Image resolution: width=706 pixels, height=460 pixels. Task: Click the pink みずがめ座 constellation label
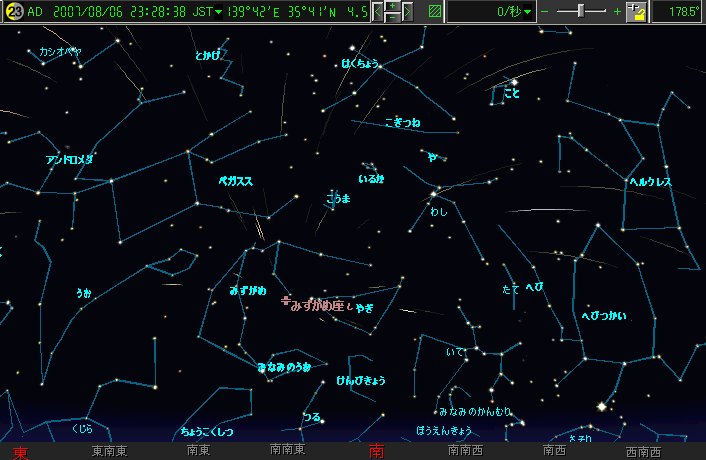click(x=317, y=305)
